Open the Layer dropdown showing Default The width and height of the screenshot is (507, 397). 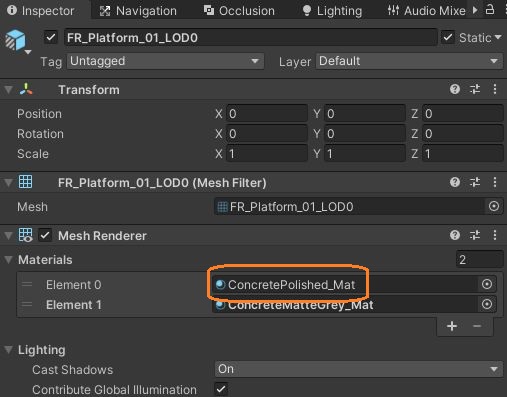409,61
